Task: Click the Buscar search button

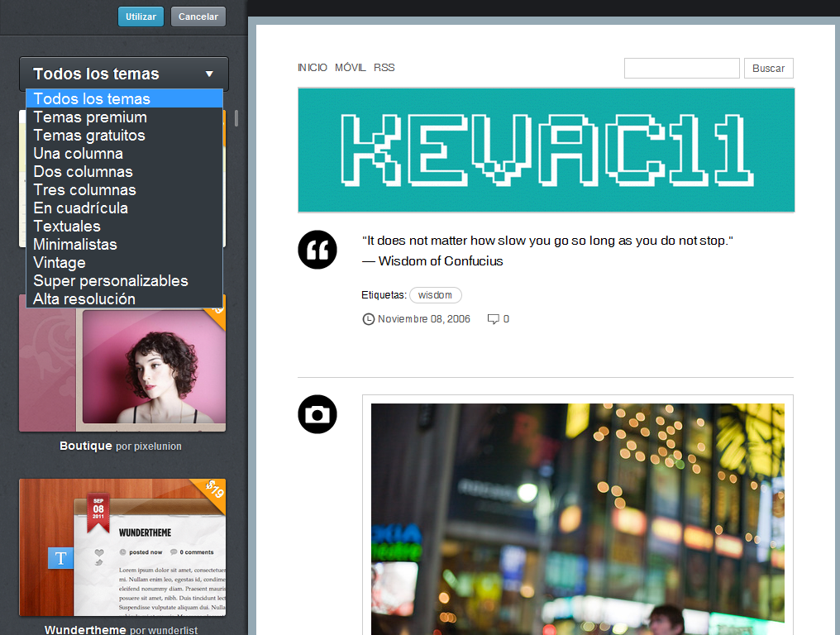Action: point(768,69)
